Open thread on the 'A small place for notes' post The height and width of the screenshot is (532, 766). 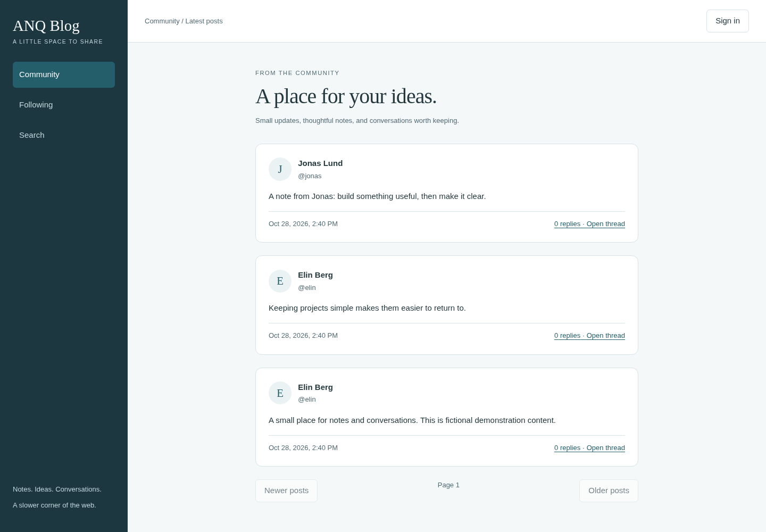click(x=589, y=448)
